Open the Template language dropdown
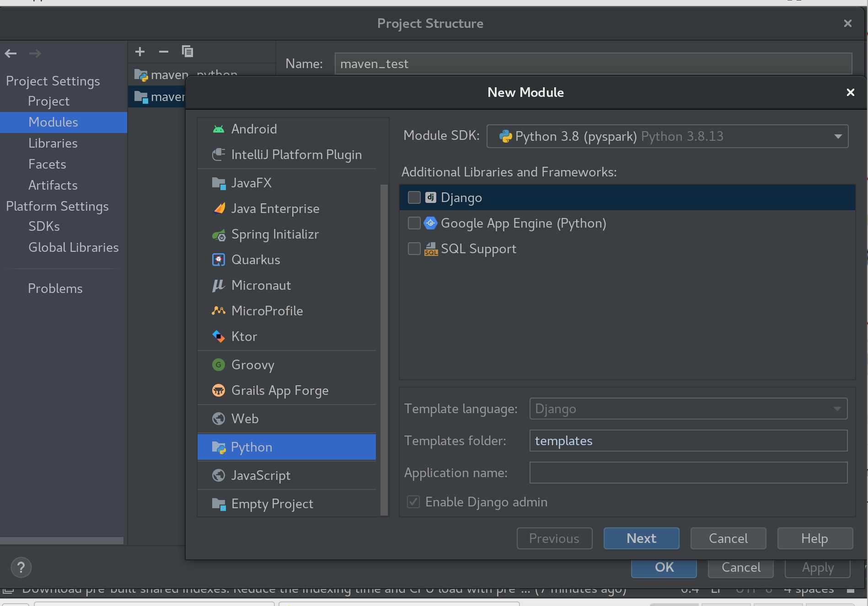Image resolution: width=868 pixels, height=606 pixels. (x=688, y=409)
